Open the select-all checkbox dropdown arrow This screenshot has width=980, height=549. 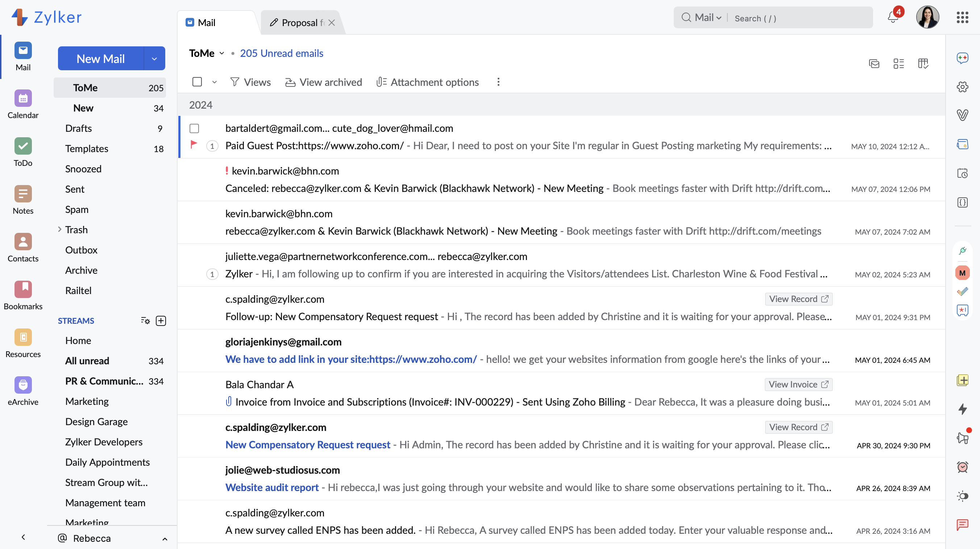pos(215,82)
